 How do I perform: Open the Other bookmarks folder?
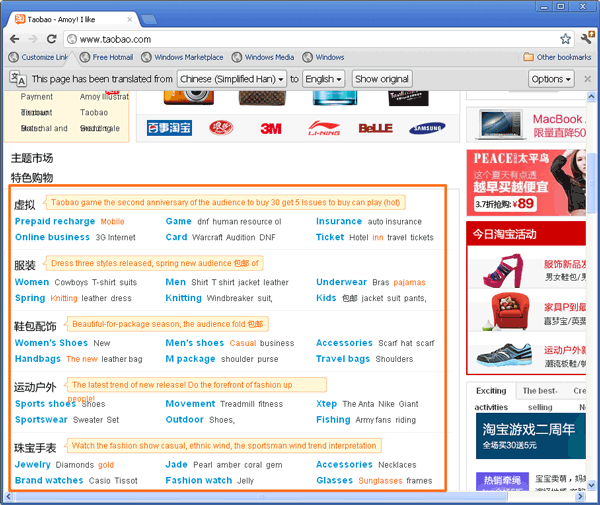[x=557, y=57]
